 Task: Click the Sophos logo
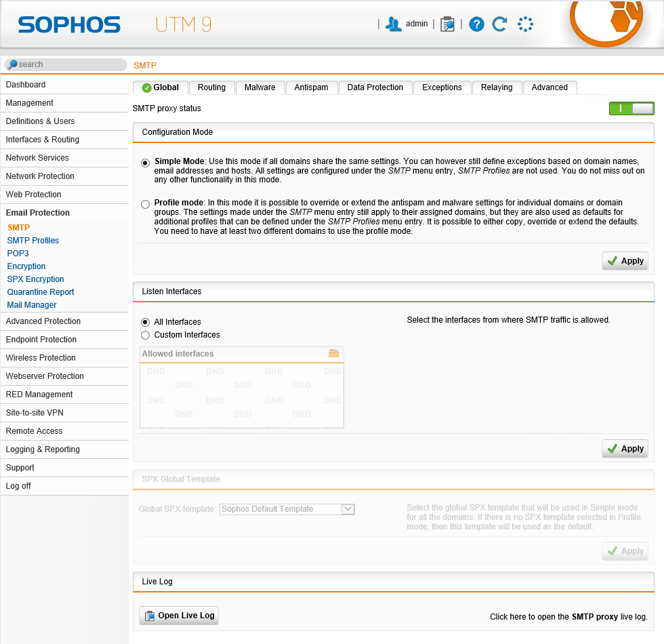69,24
